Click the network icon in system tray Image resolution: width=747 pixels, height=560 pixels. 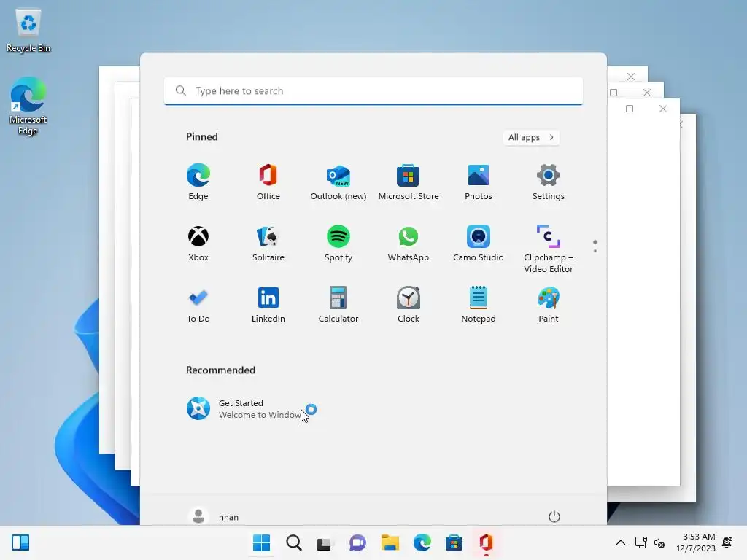pyautogui.click(x=640, y=542)
